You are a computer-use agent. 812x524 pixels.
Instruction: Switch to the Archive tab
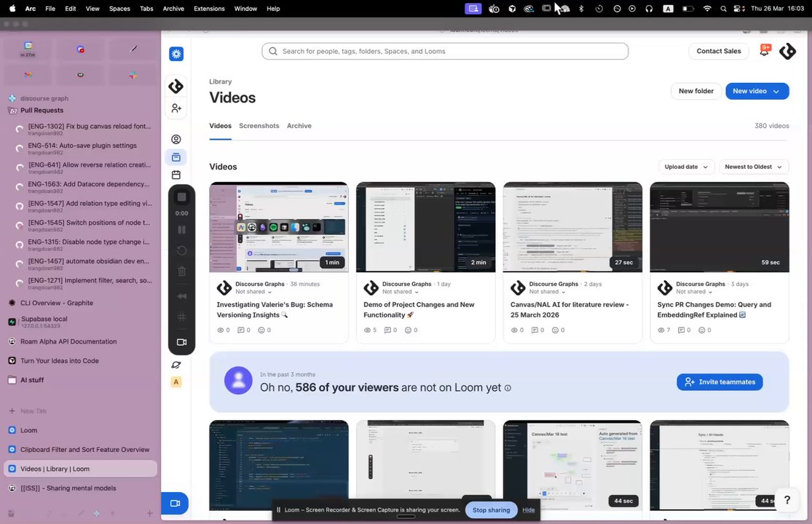(x=299, y=126)
